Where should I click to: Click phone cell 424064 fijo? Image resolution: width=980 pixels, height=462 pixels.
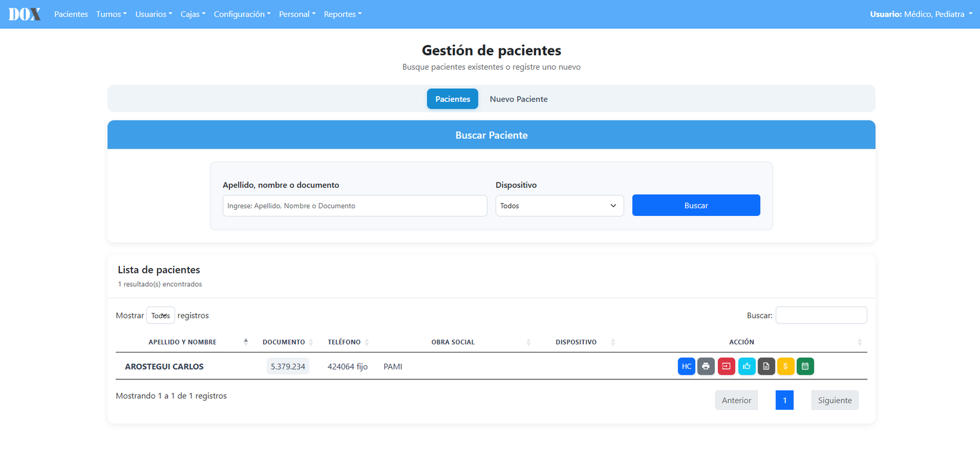pyautogui.click(x=348, y=367)
